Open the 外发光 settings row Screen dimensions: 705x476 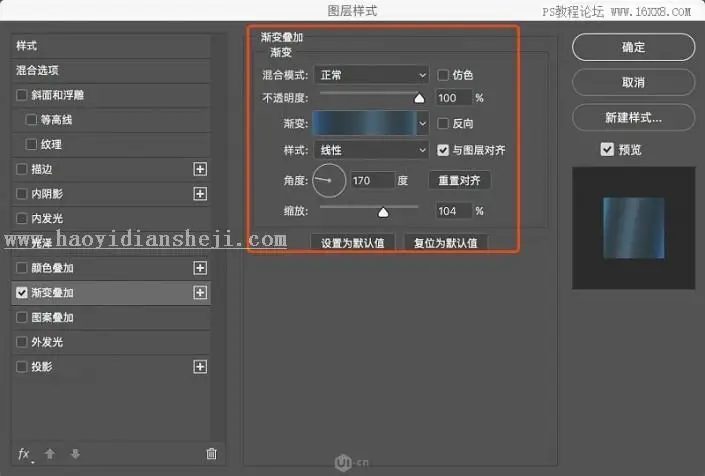(x=111, y=343)
